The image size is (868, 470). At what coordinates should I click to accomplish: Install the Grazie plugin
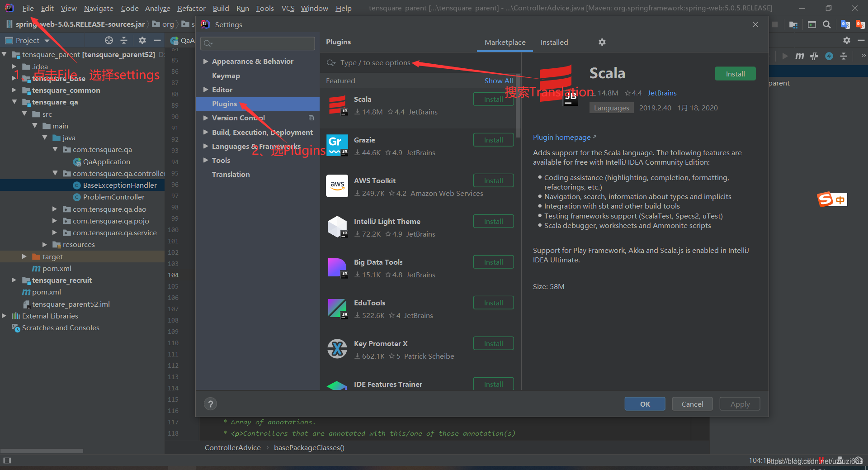(493, 140)
